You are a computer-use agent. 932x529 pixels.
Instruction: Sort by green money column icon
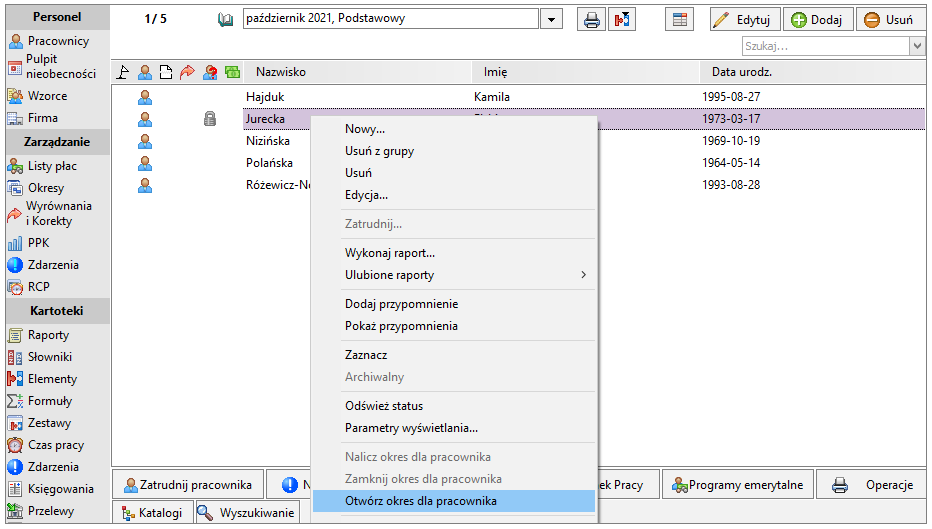232,73
